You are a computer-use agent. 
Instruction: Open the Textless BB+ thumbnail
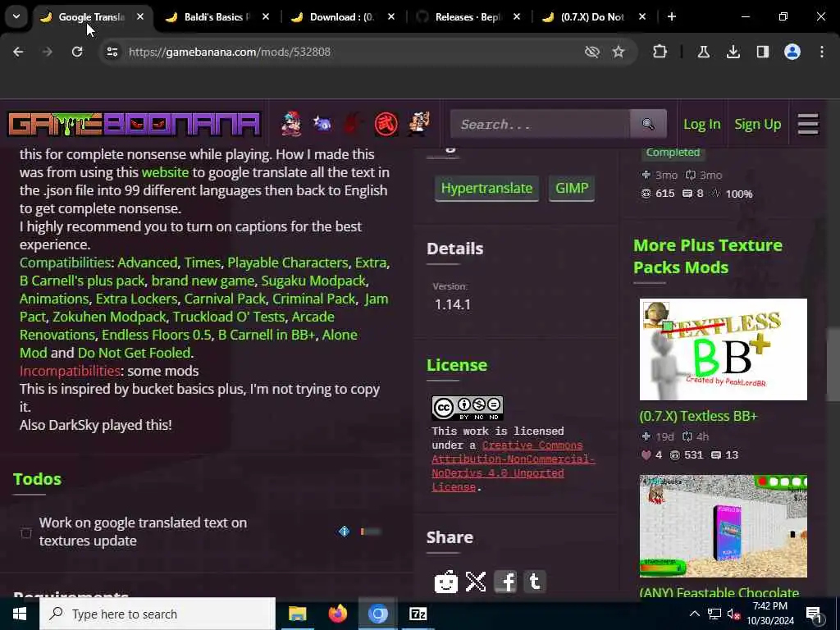[724, 349]
